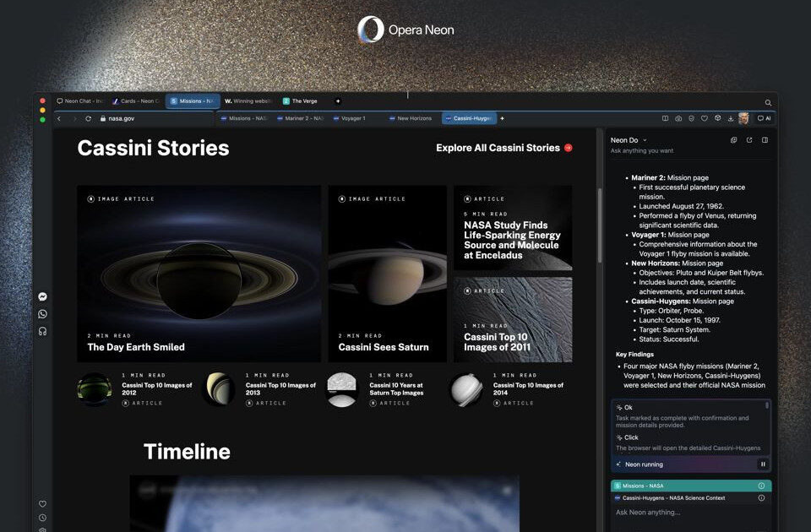Expand the Neon Do mode dropdown
The height and width of the screenshot is (532, 811).
645,140
